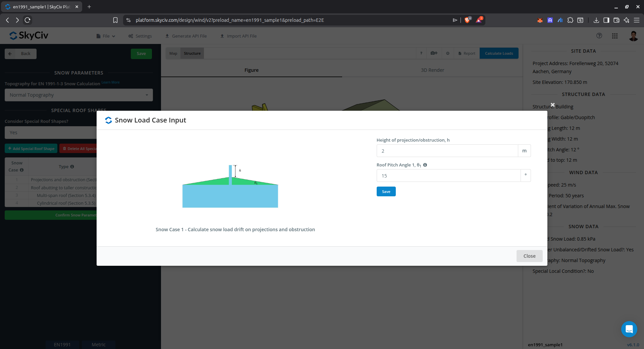Select the Map tab
644x349 pixels.
point(173,53)
